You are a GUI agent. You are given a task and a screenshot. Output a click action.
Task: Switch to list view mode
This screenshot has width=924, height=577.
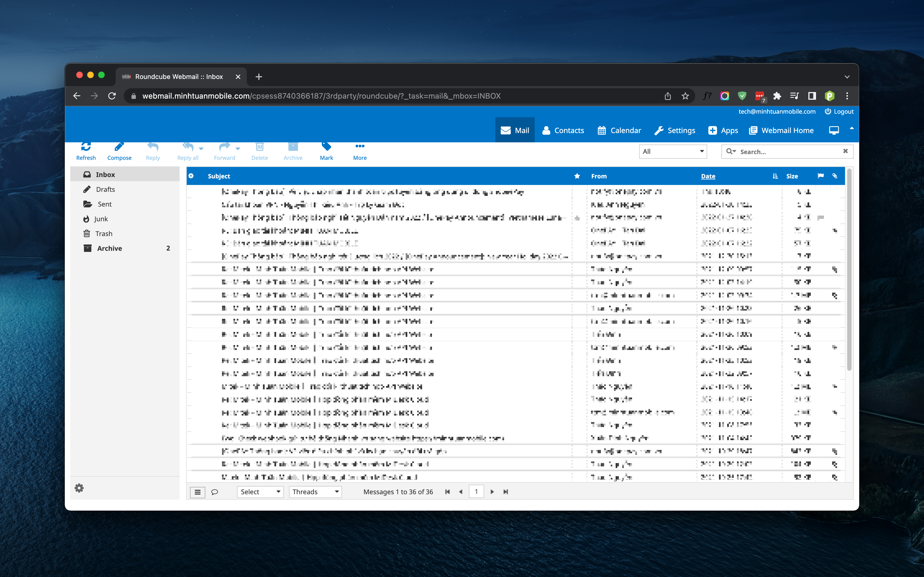pos(197,492)
